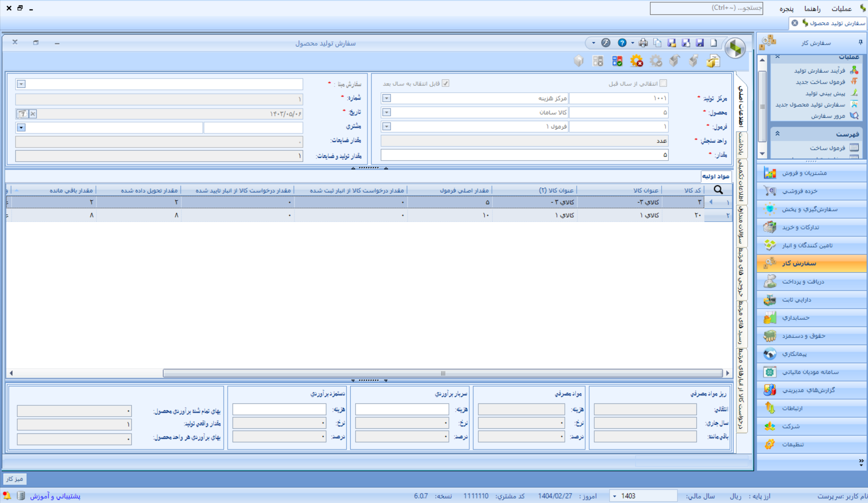Click the green application logo button

[x=735, y=48]
